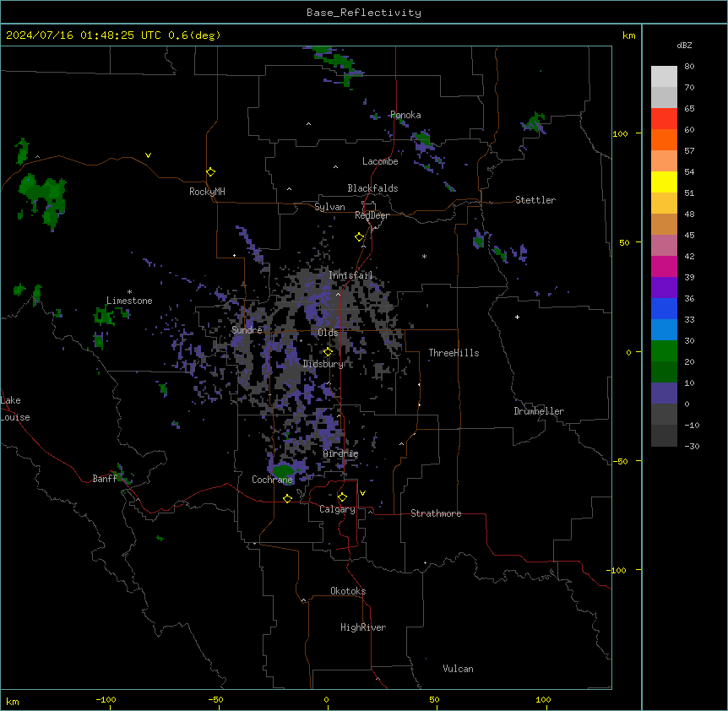Viewport: 728px width, 711px height.
Task: Click the Cochrane city label
Action: pyautogui.click(x=272, y=480)
